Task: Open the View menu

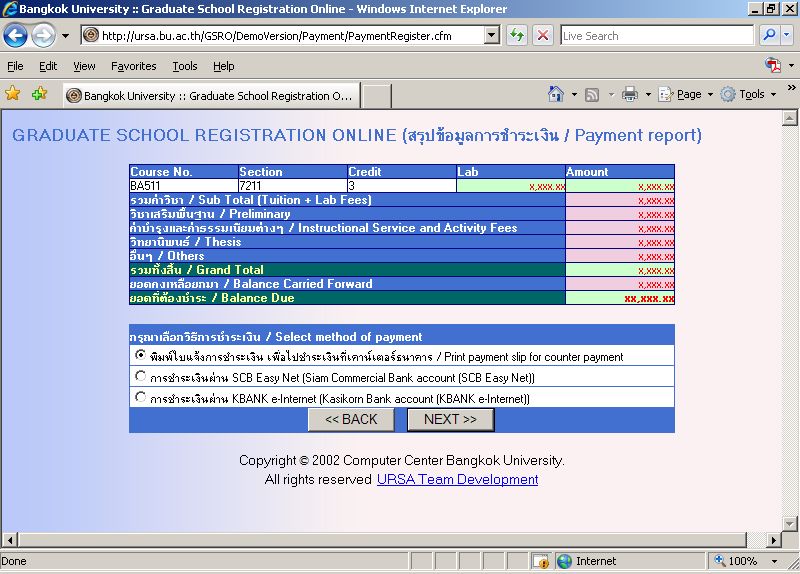Action: point(84,66)
